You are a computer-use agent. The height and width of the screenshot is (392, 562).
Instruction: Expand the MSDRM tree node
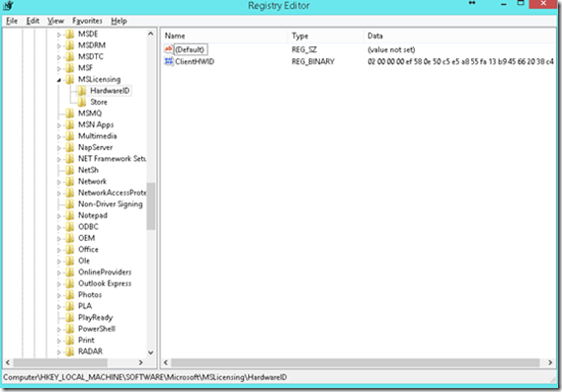click(59, 45)
